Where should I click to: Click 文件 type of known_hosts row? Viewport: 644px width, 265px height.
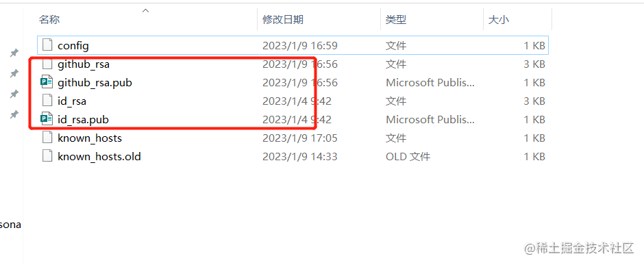point(396,138)
